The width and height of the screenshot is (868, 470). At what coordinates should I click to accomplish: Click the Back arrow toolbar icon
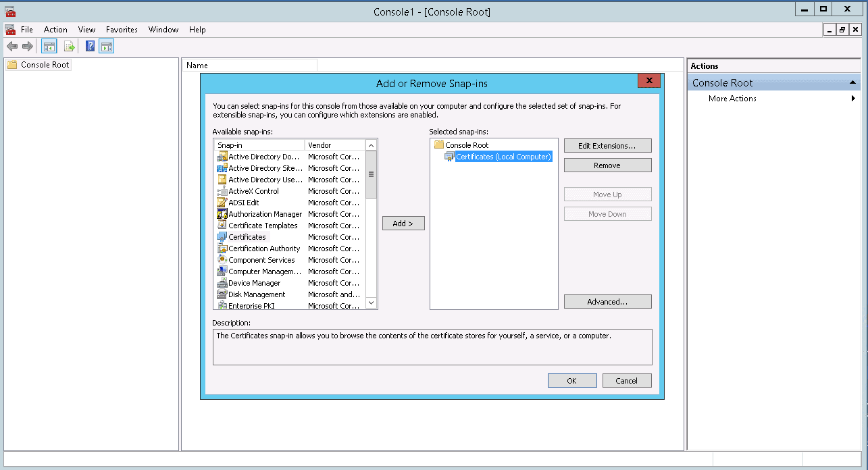pyautogui.click(x=12, y=47)
